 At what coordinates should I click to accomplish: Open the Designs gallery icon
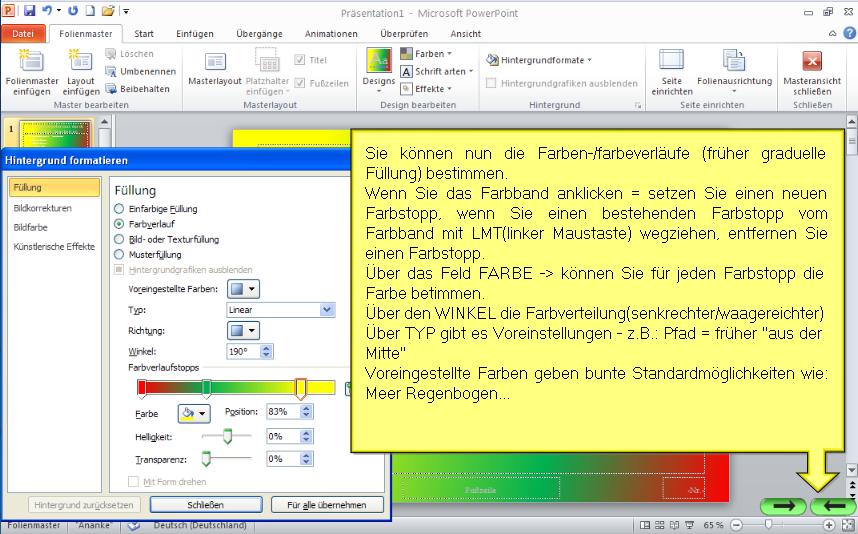click(378, 63)
